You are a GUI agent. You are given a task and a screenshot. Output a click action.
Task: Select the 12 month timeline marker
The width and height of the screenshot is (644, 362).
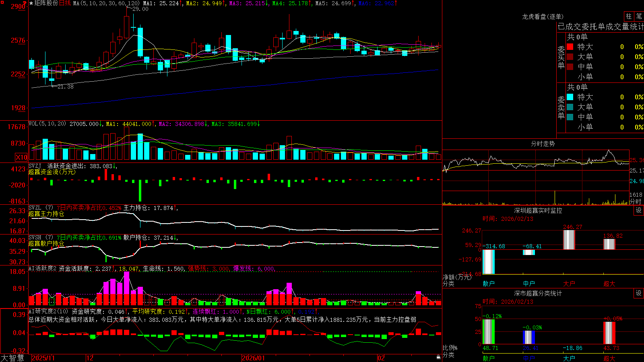(x=90, y=358)
